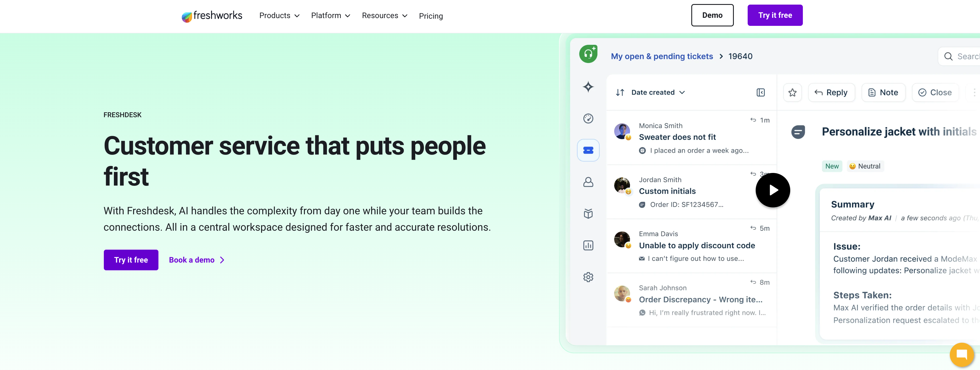Click the Neutral sentiment tag
Viewport: 980px width, 370px height.
coord(865,166)
